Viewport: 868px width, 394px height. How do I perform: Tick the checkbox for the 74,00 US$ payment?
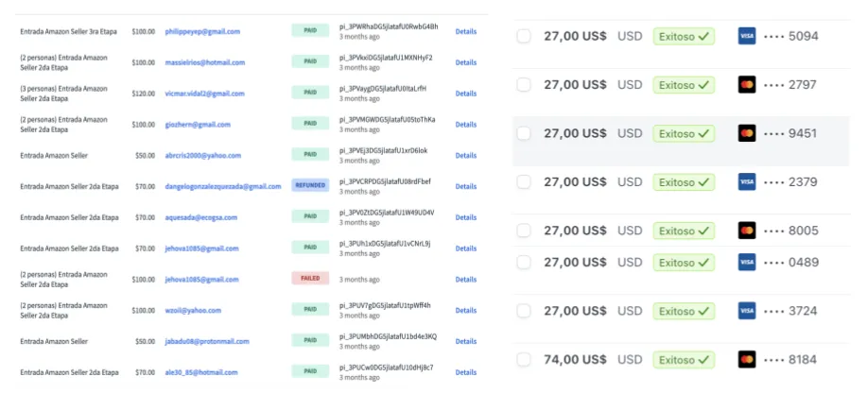(x=524, y=359)
